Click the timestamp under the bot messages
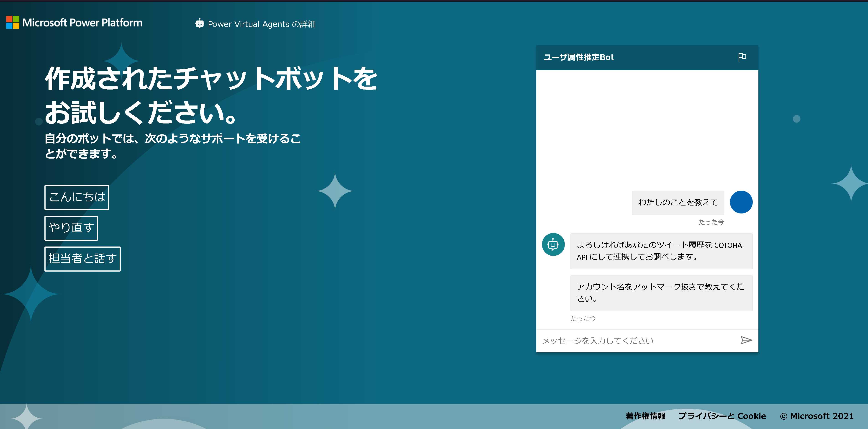 click(583, 319)
